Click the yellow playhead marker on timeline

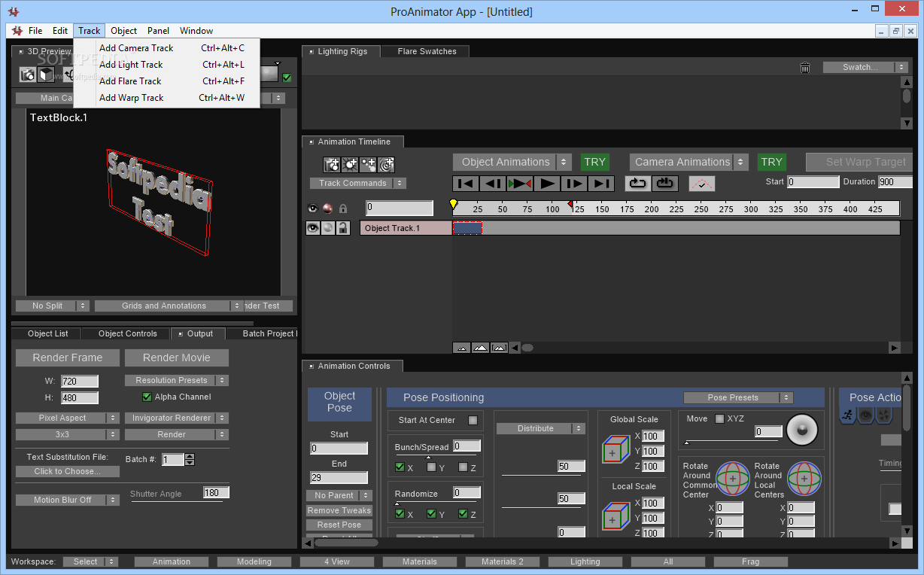(454, 204)
